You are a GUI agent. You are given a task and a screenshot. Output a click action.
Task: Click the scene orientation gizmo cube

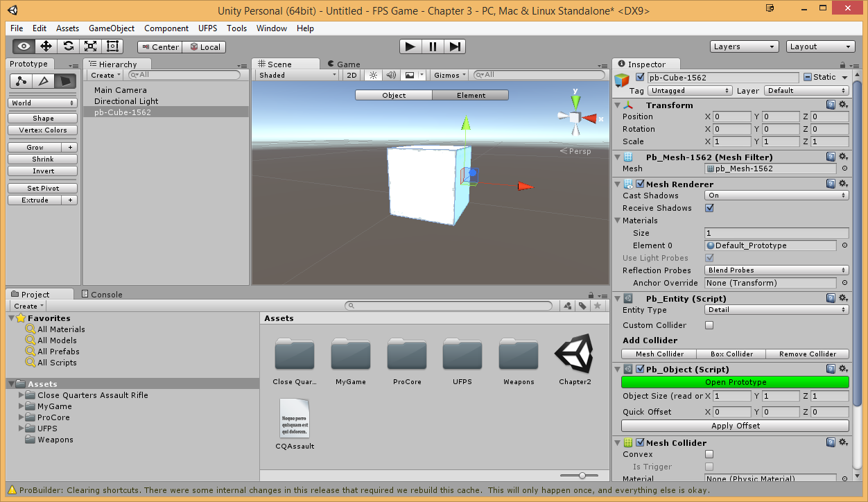click(575, 119)
